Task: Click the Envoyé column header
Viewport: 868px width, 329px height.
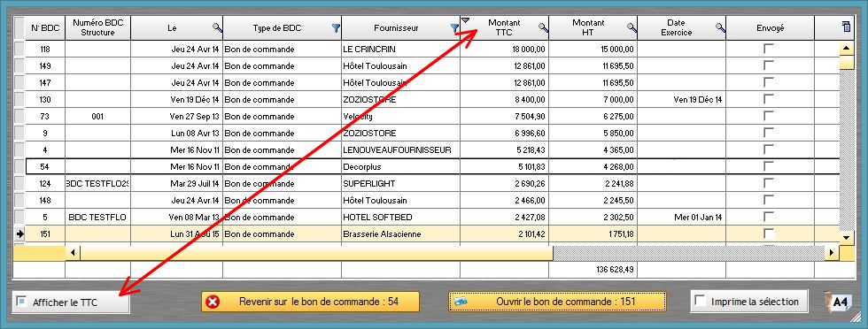Action: pyautogui.click(x=770, y=27)
